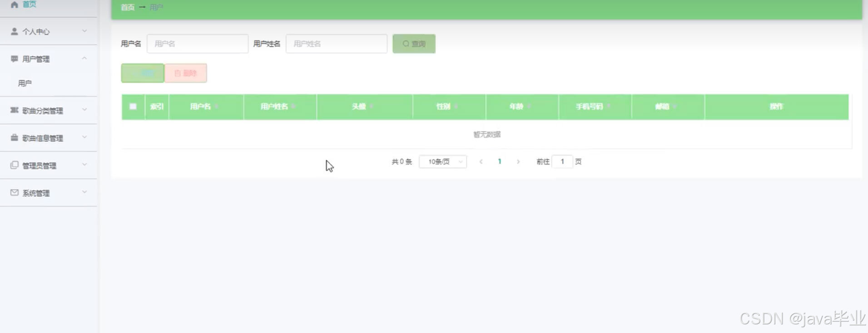Click 用户 in the breadcrumb bar
The image size is (868, 333).
pyautogui.click(x=156, y=7)
